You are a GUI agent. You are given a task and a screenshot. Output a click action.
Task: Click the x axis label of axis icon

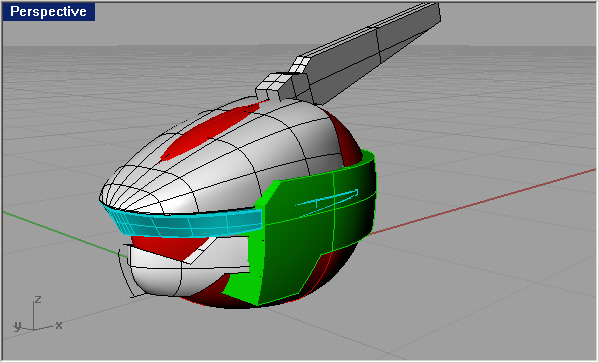point(58,325)
